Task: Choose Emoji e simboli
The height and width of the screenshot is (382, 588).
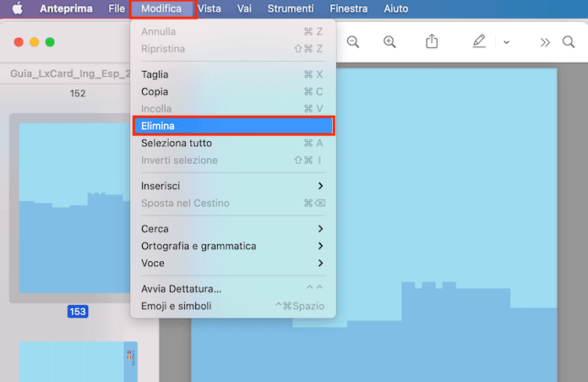Action: [x=233, y=306]
